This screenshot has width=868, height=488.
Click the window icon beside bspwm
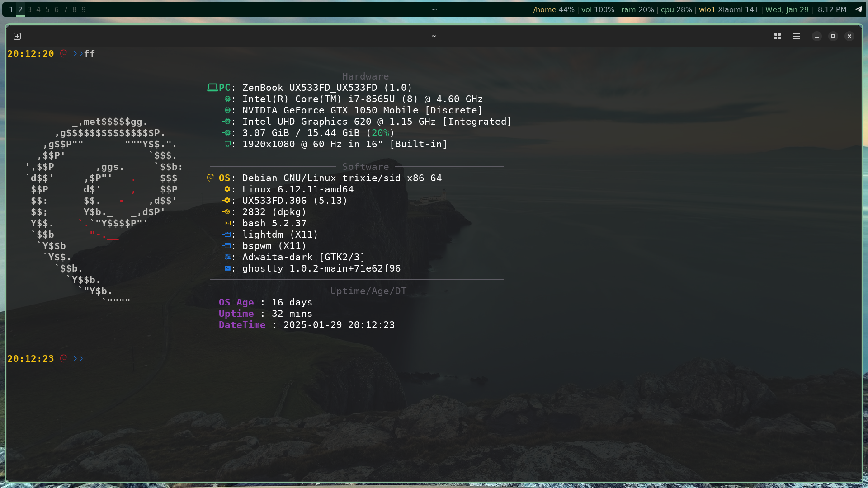point(227,246)
